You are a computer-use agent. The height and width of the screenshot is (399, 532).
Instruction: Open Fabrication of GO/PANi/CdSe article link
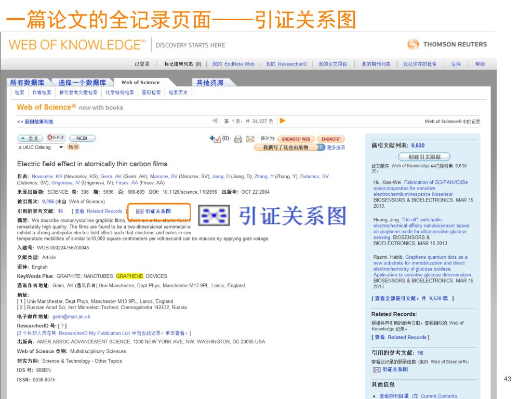(421, 188)
